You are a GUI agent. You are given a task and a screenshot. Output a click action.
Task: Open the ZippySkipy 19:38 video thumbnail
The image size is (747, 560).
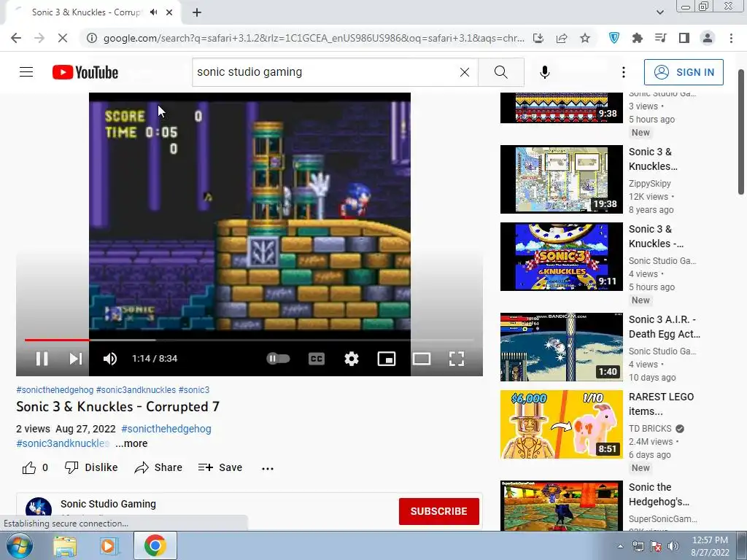(561, 179)
